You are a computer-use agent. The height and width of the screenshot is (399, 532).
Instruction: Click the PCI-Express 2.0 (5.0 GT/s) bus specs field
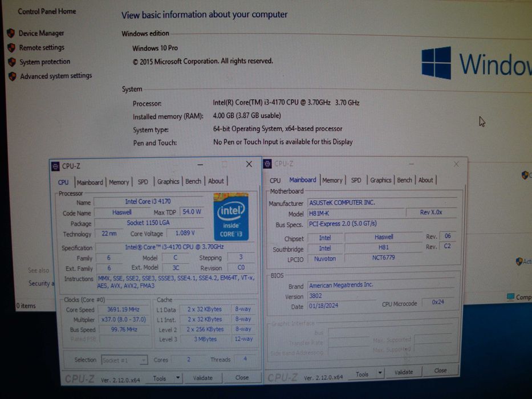[382, 224]
